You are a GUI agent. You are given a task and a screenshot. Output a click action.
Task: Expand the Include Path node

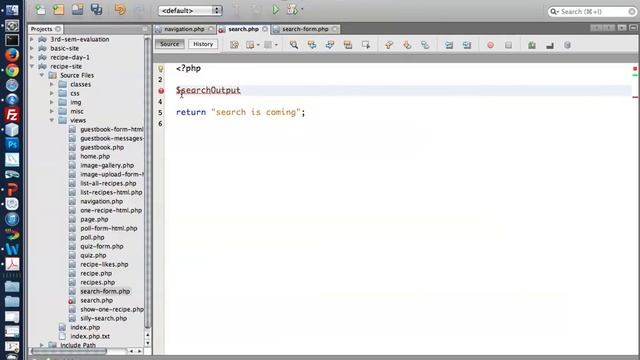pyautogui.click(x=42, y=345)
